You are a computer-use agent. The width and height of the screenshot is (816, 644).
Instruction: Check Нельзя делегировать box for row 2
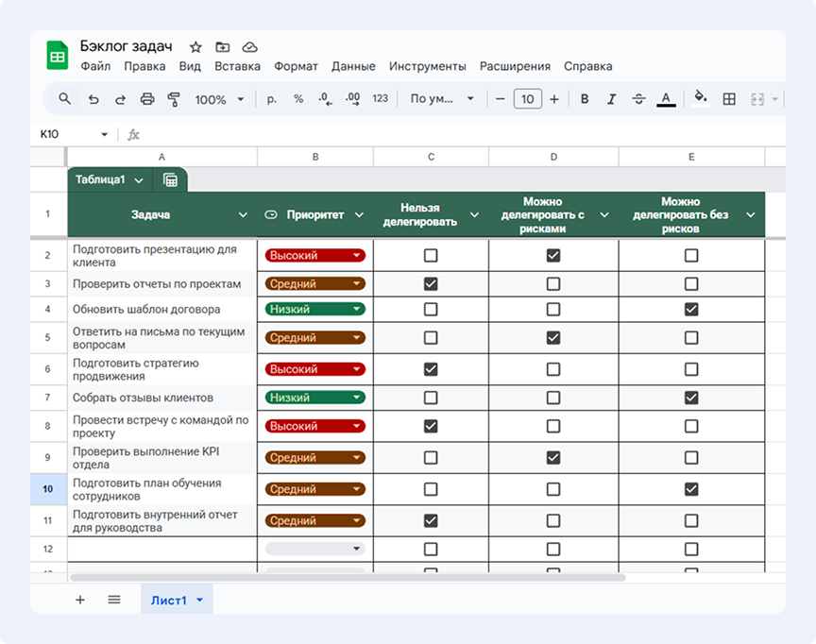pos(431,255)
